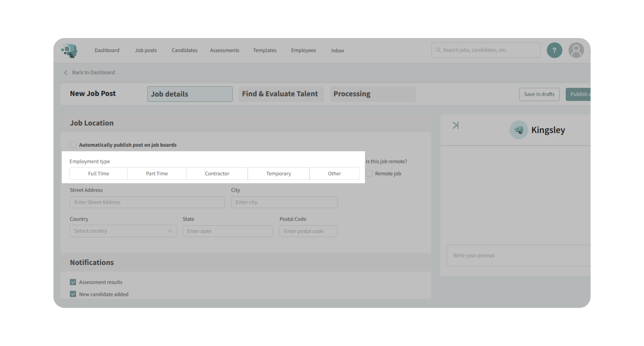
Task: Click the Kingsley assistant avatar icon
Action: tap(518, 130)
